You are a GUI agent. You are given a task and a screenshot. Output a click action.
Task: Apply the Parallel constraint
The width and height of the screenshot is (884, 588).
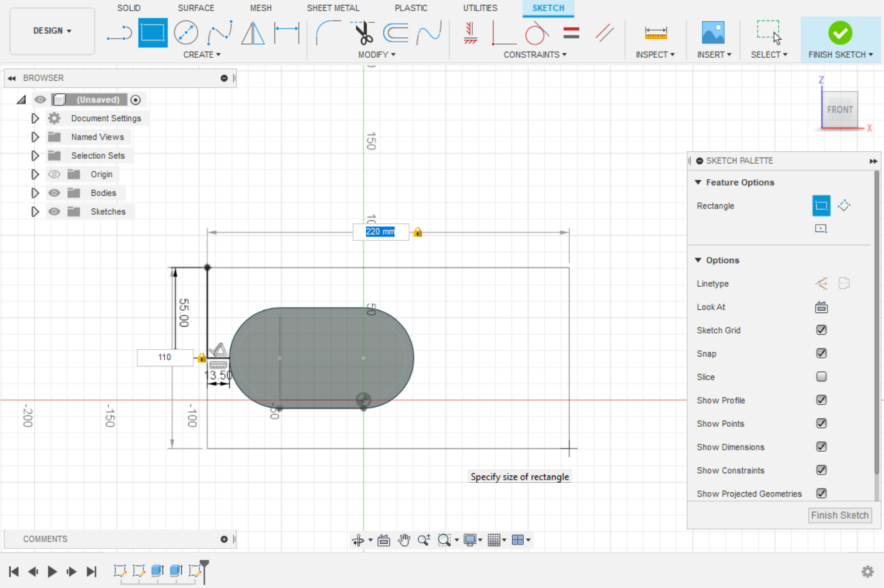click(x=604, y=34)
